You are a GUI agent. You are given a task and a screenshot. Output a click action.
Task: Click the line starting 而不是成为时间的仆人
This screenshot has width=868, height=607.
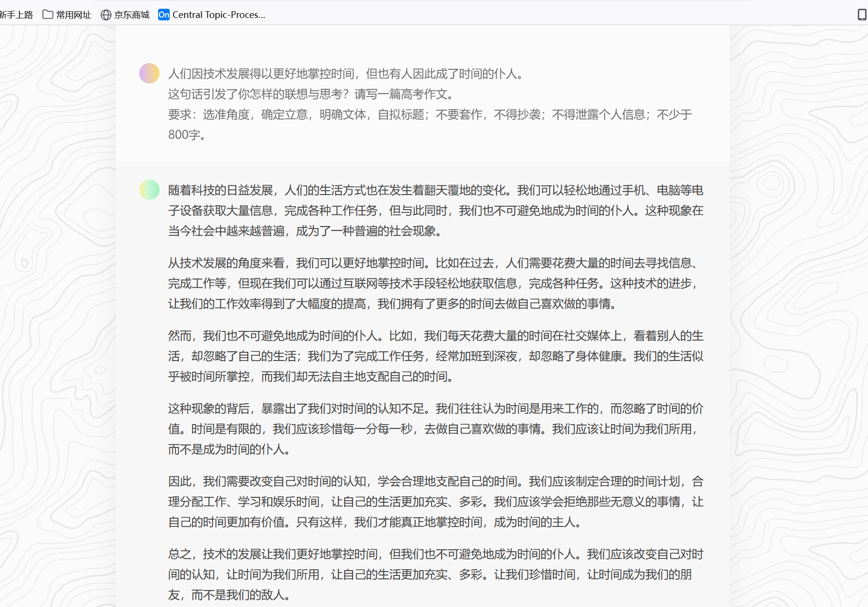click(230, 449)
